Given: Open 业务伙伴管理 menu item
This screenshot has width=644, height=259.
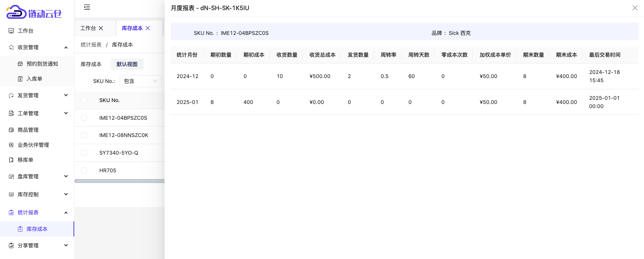Looking at the screenshot, I should (37, 145).
